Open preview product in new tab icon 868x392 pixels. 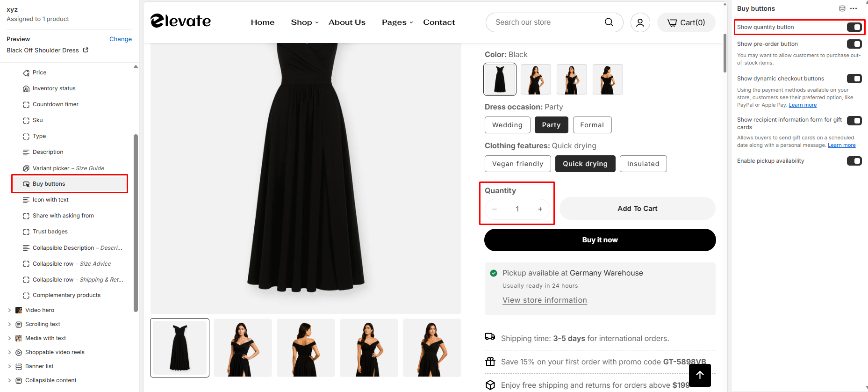coord(86,50)
